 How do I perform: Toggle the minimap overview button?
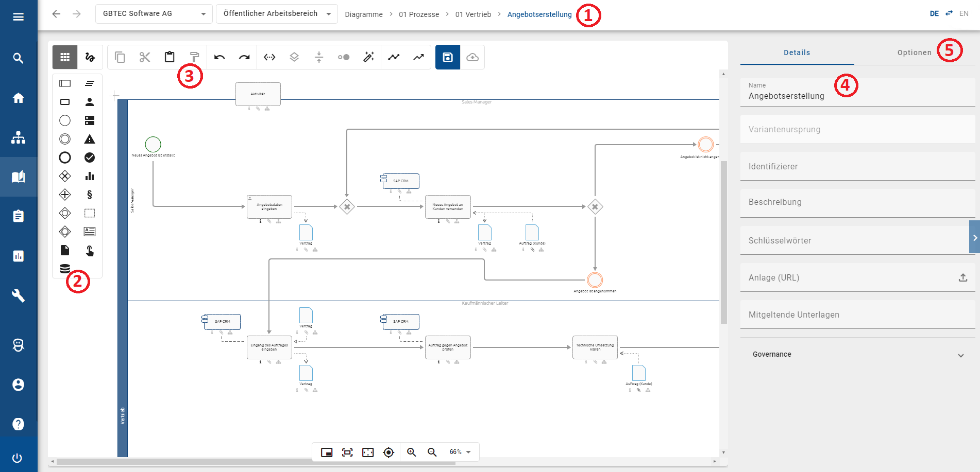[x=327, y=452]
